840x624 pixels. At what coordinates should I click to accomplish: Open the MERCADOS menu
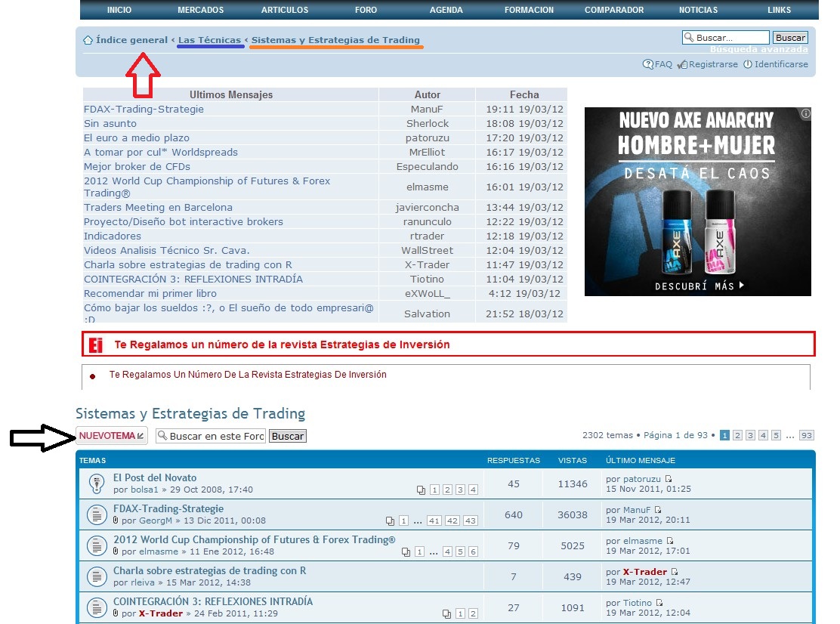coord(201,10)
